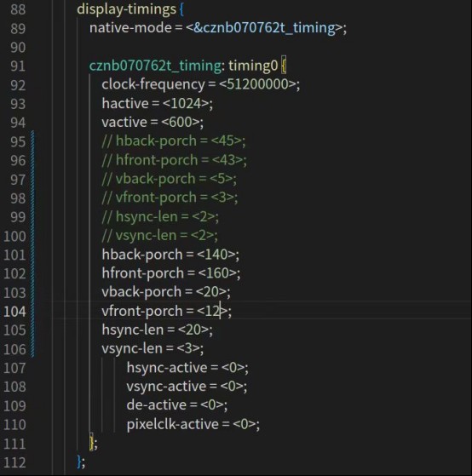Image resolution: width=472 pixels, height=476 pixels.
Task: Click commented 'vsync-len = <2>' line
Action: 159,236
